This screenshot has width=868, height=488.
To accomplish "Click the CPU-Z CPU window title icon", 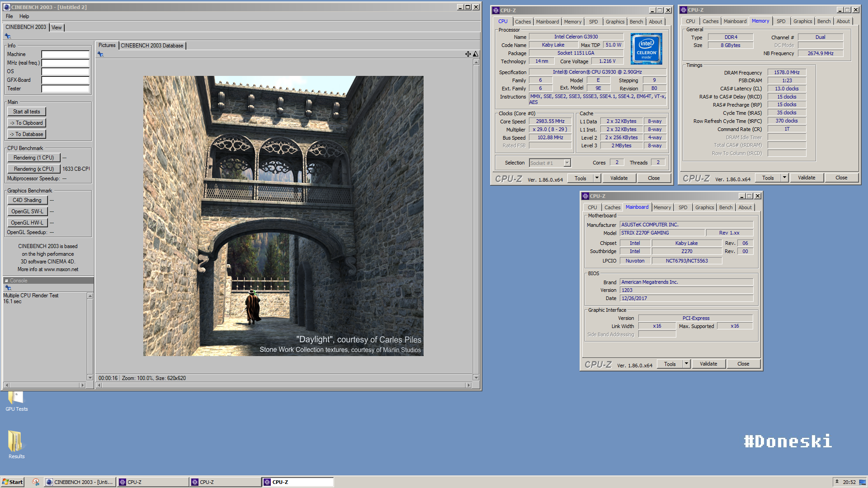I will (496, 10).
